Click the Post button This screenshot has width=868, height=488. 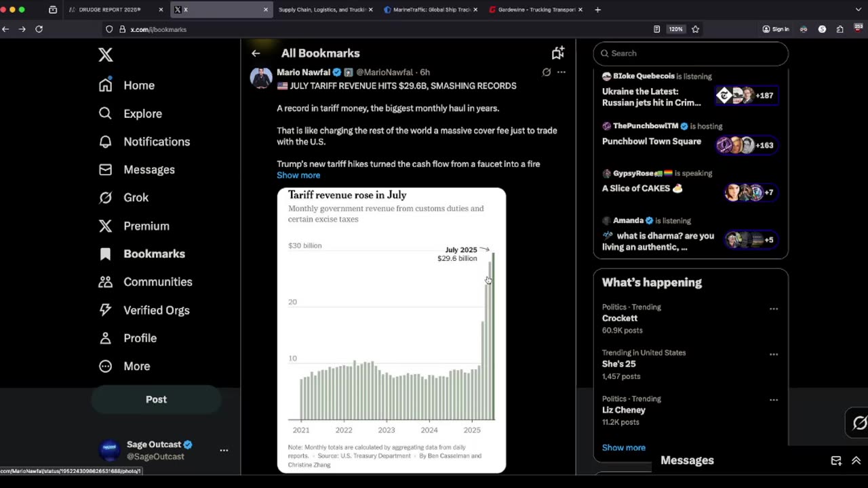tap(156, 399)
